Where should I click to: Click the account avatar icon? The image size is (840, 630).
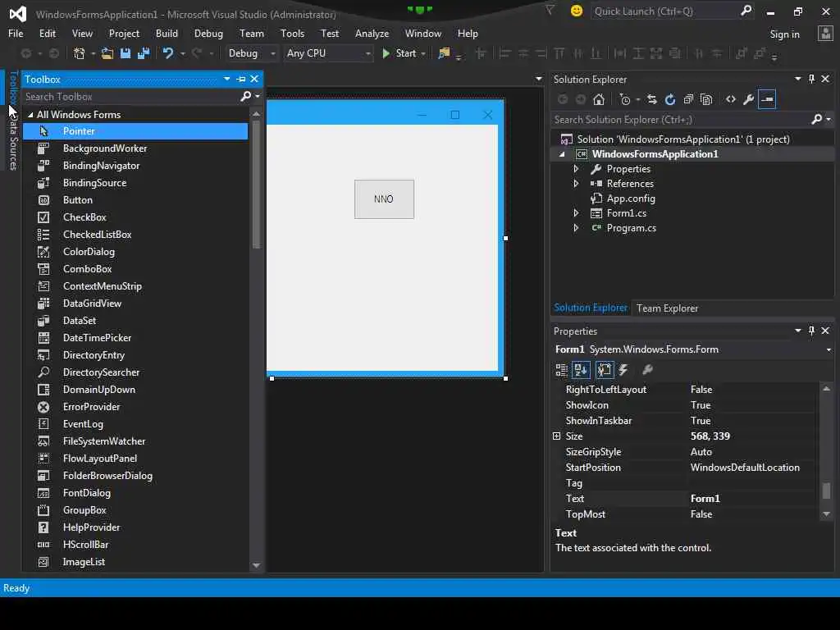825,34
